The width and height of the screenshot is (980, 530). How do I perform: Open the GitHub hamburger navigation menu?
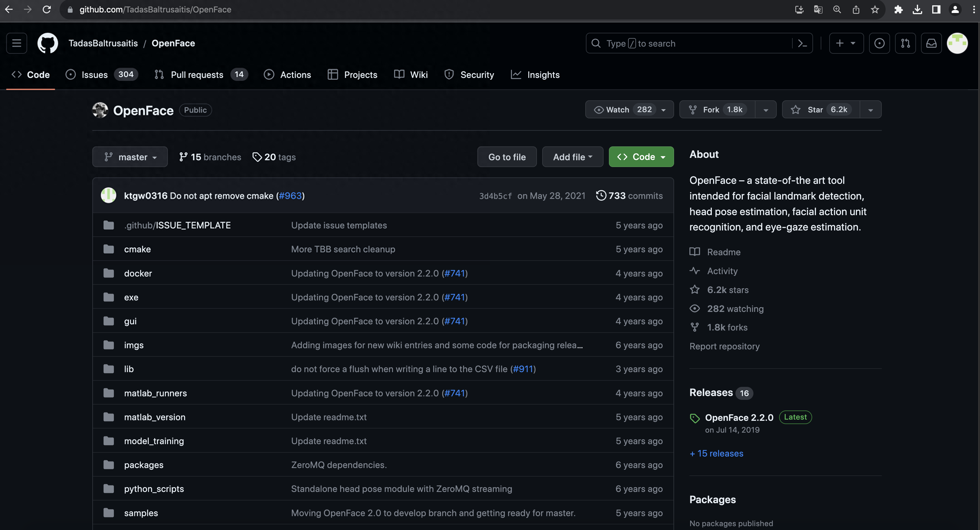coord(16,43)
